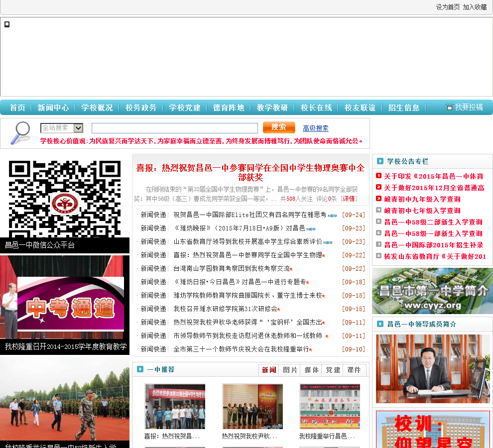The width and height of the screenshot is (493, 448).
Task: Click the orange 搜索 button
Action: (279, 127)
